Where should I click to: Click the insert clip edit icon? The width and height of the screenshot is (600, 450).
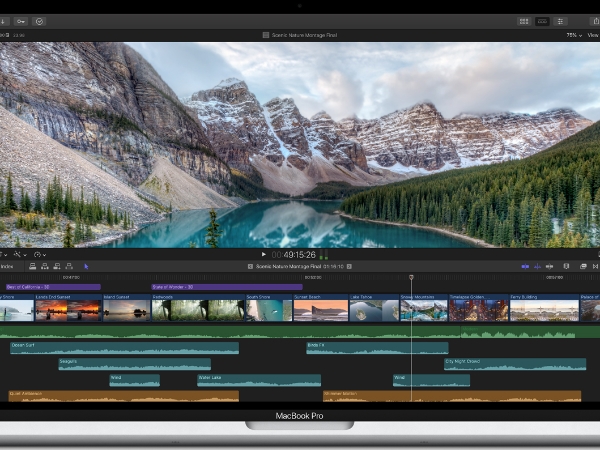[45, 266]
